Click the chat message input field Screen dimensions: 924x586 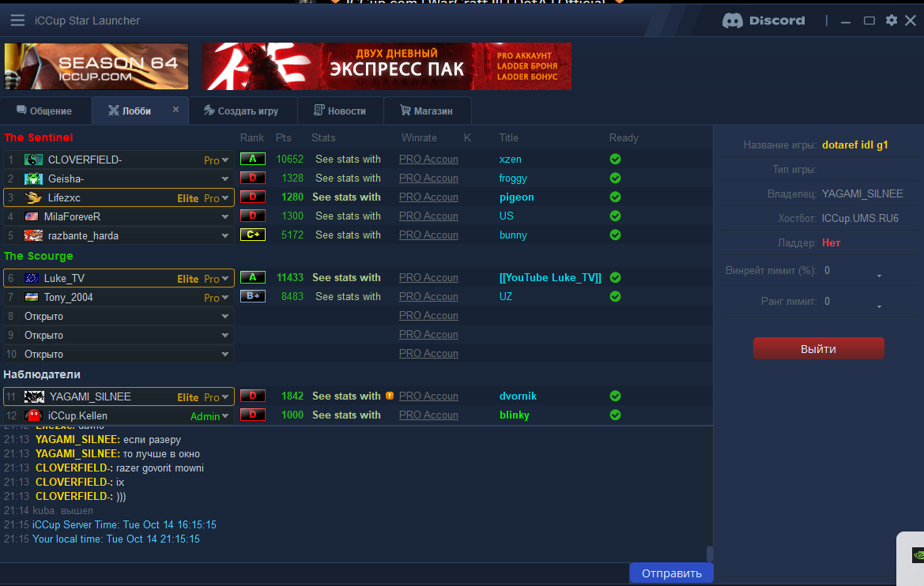(x=314, y=573)
